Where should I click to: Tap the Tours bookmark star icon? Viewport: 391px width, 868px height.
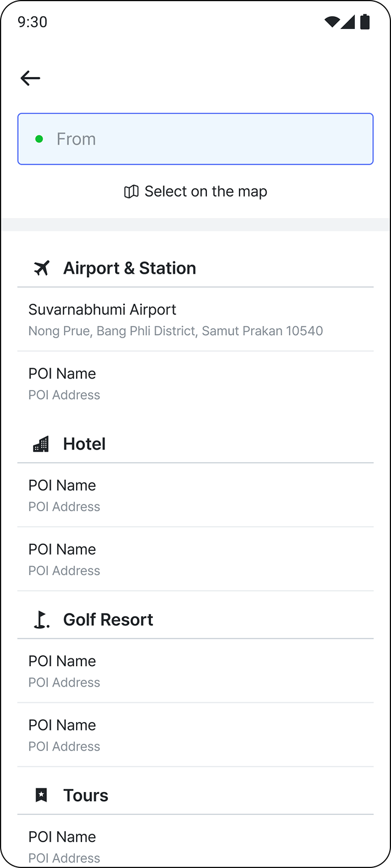coord(41,796)
